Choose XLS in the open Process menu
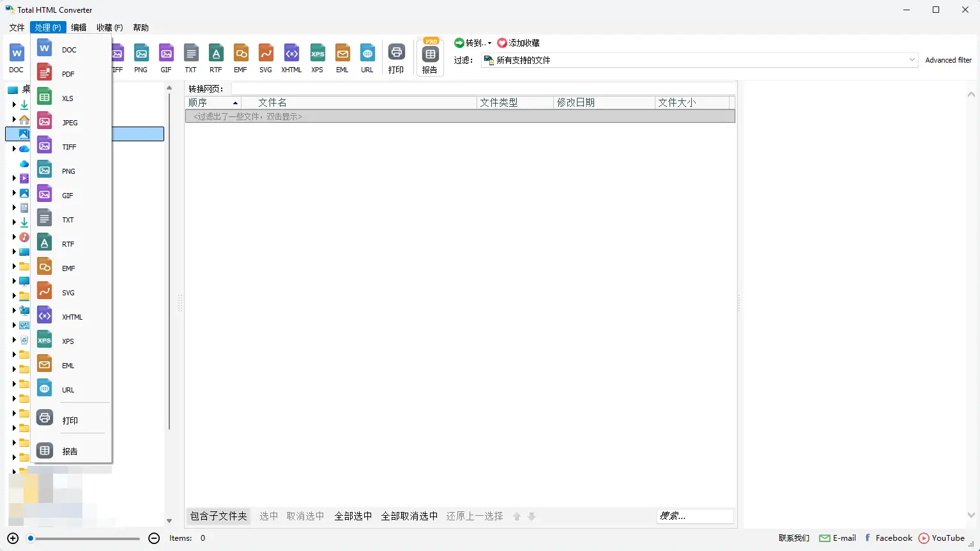The width and height of the screenshot is (980, 551). click(x=72, y=98)
